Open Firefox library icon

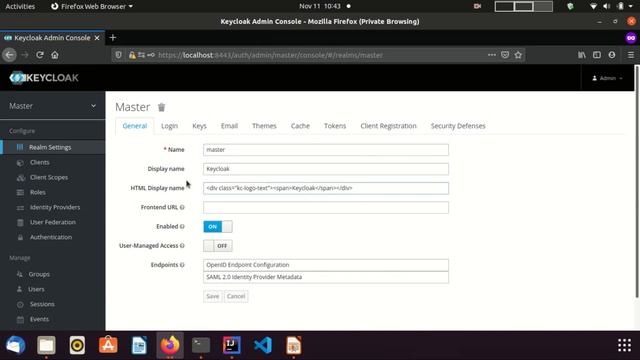pyautogui.click(x=582, y=55)
